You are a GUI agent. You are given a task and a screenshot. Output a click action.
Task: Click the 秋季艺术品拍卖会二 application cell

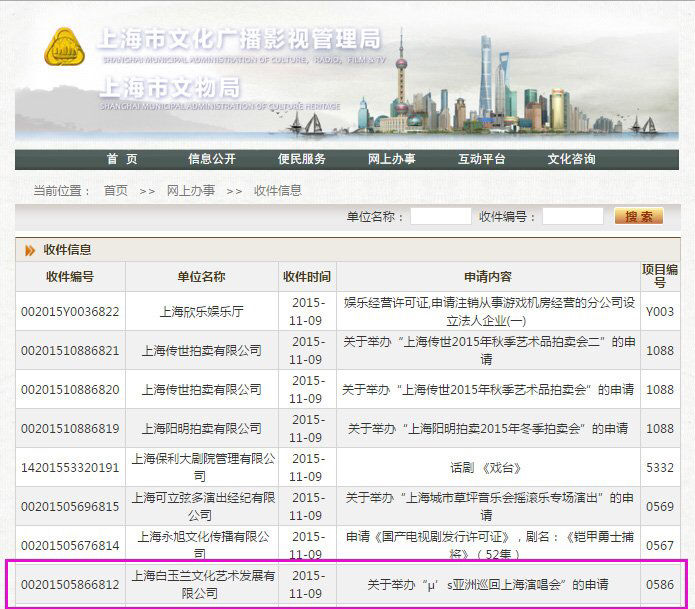point(488,350)
